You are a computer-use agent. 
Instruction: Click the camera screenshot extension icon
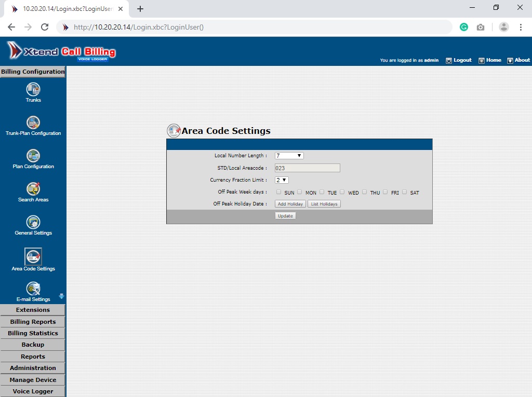click(x=481, y=27)
